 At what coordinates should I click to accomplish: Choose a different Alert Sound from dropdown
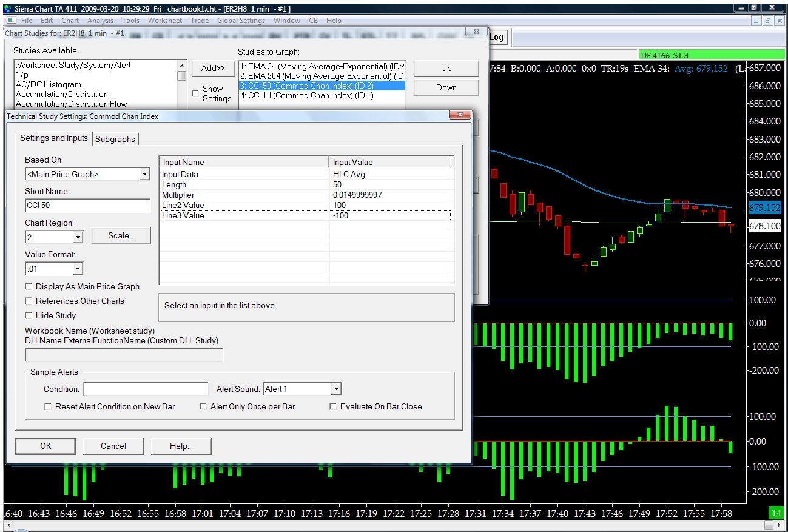click(336, 389)
